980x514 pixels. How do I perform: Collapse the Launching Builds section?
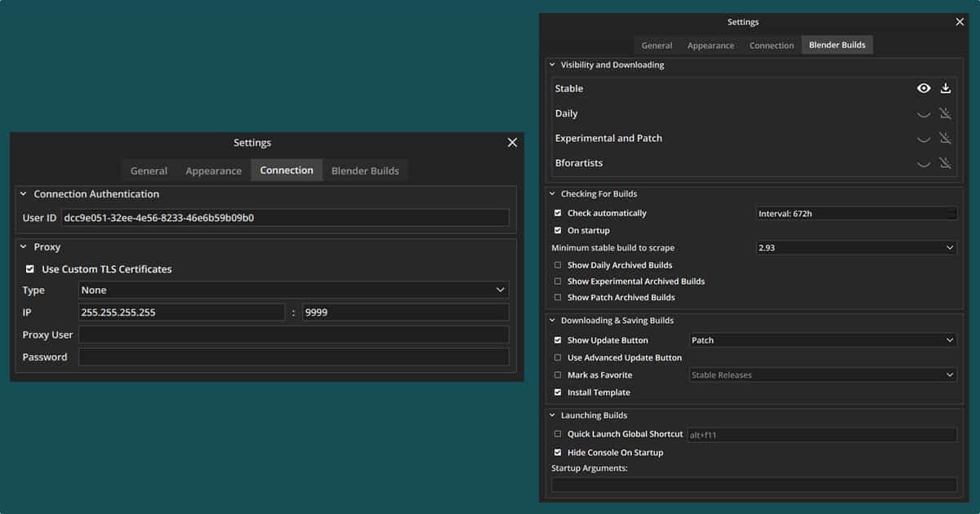552,415
